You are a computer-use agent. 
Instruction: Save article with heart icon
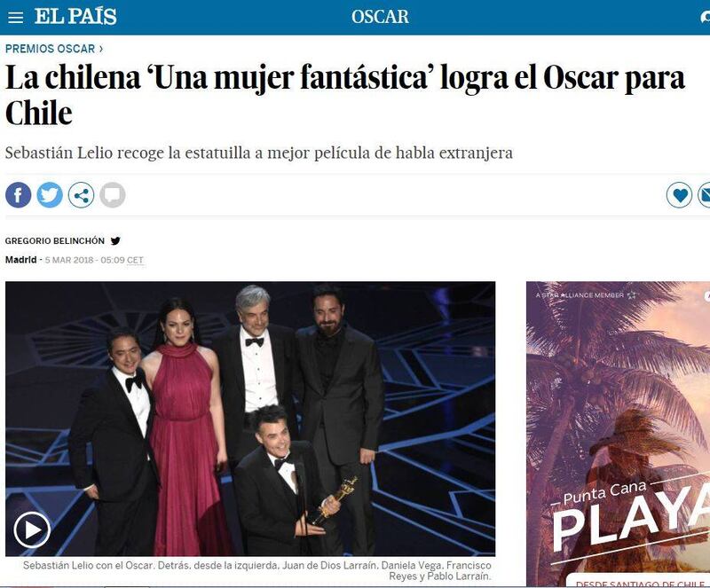(x=679, y=195)
